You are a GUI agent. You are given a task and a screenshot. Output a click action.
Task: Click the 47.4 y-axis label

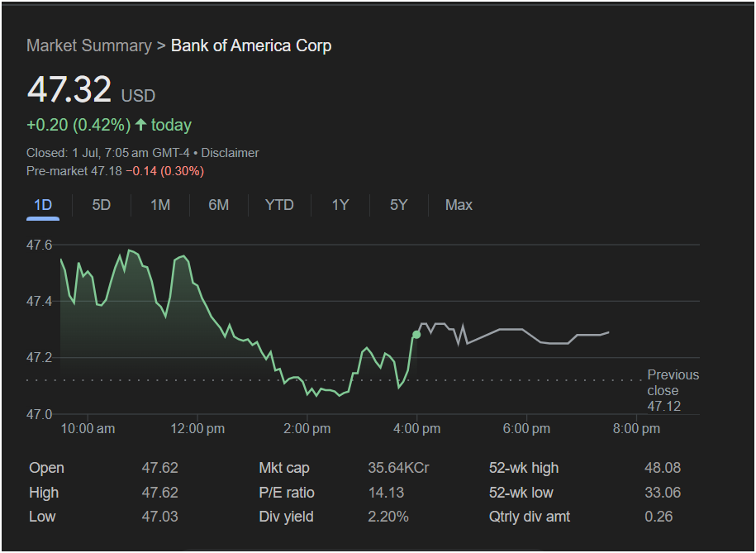pos(39,302)
